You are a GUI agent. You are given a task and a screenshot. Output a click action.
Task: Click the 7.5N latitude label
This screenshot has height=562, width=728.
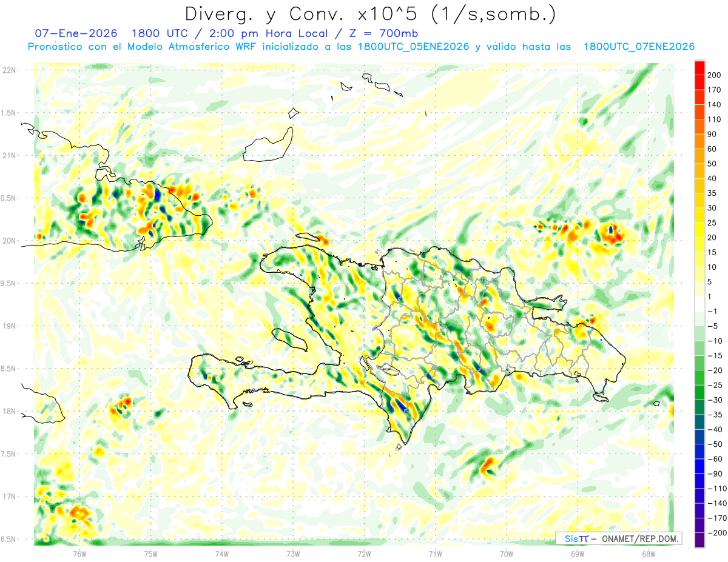point(9,454)
